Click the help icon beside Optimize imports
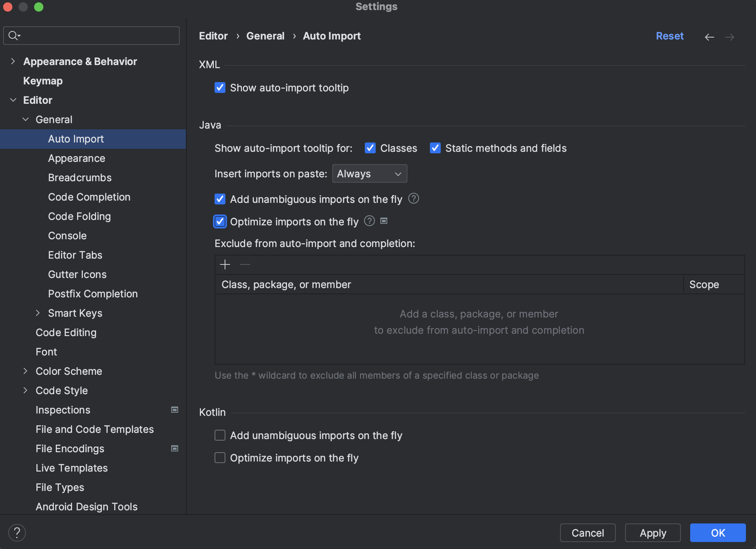 (369, 221)
